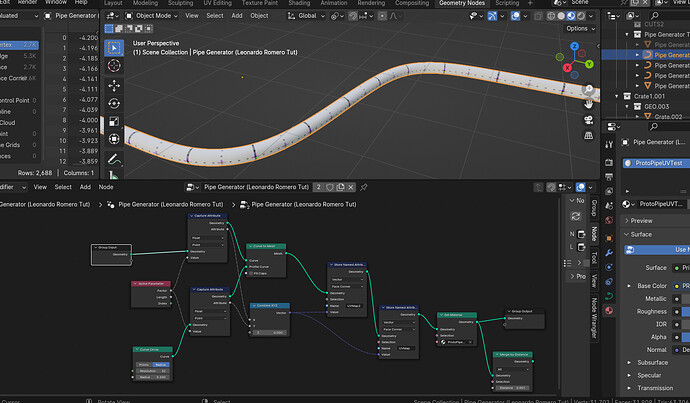690x403 pixels.
Task: Tick Fill Caps checkbox on Curve to Mesh node
Action: [251, 273]
